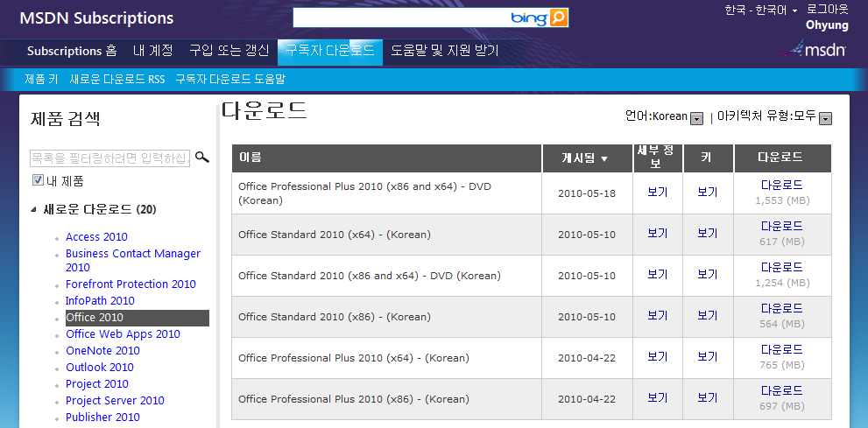Viewport: 868px width, 428px height.
Task: Click the Ohyung username text
Action: point(827,25)
